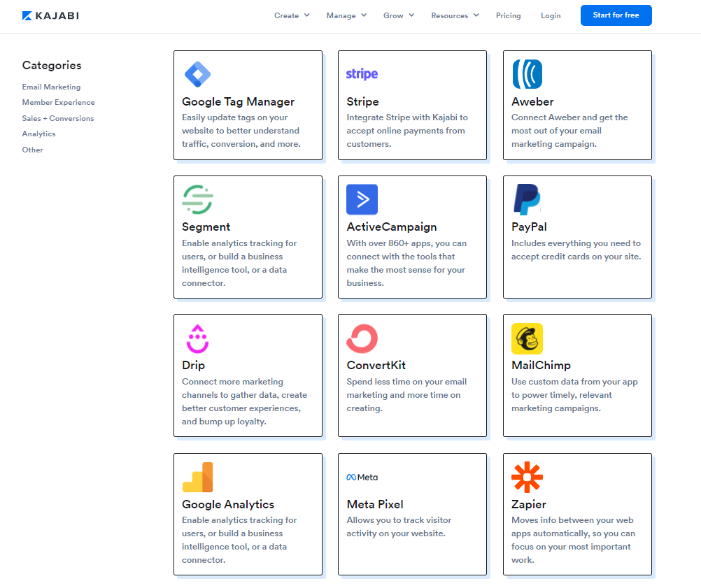Screen dimensions: 701x588
Task: Click the Zapier orange asterisk icon
Action: click(527, 478)
